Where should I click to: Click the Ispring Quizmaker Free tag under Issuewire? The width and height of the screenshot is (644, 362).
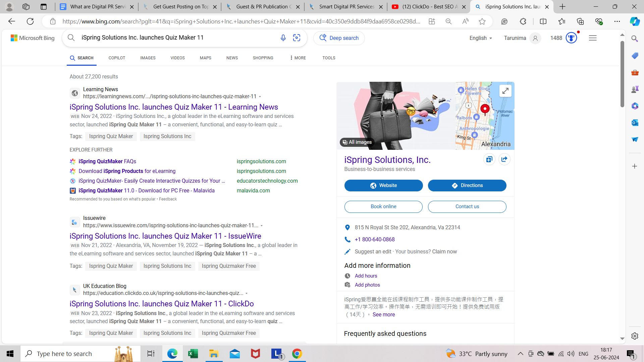click(x=229, y=266)
